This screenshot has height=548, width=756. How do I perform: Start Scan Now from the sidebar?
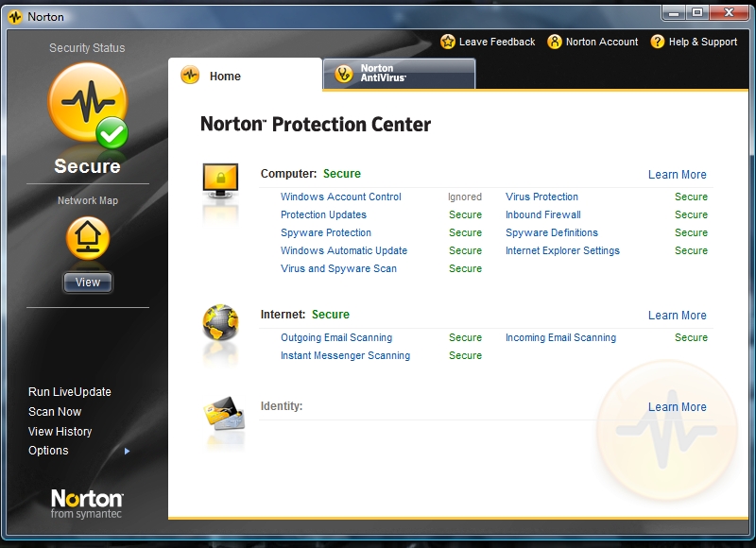pos(55,412)
